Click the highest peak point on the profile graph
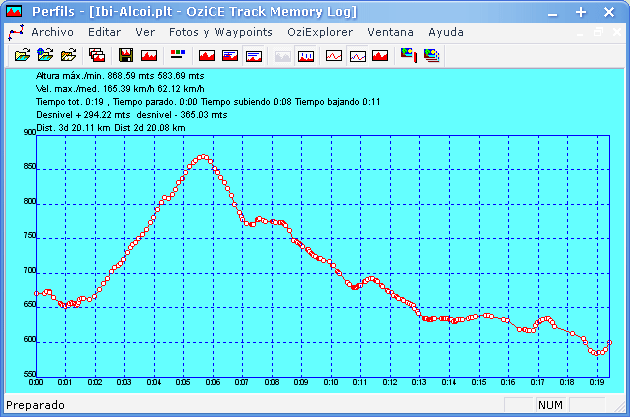The width and height of the screenshot is (630, 417). click(x=203, y=156)
